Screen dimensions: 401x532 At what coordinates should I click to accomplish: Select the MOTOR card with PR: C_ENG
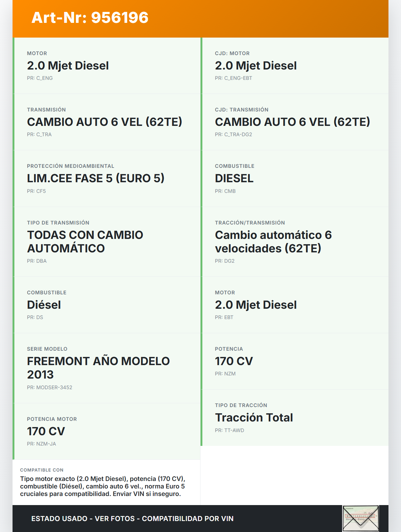tap(107, 66)
